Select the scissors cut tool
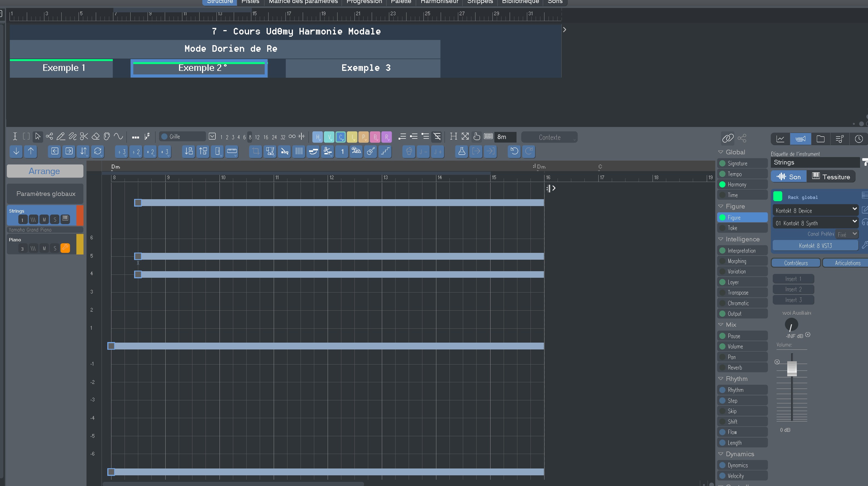The image size is (868, 486). 84,136
